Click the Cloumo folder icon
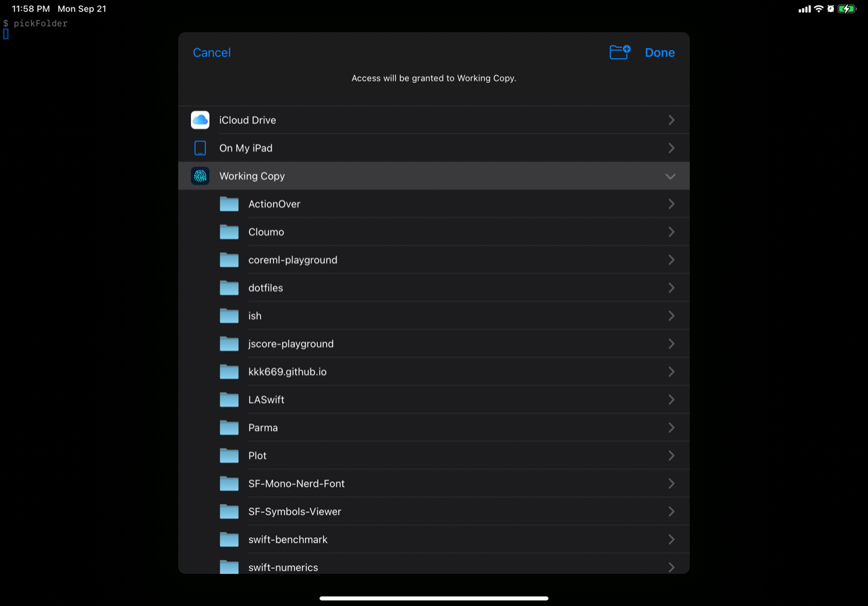 pos(229,232)
